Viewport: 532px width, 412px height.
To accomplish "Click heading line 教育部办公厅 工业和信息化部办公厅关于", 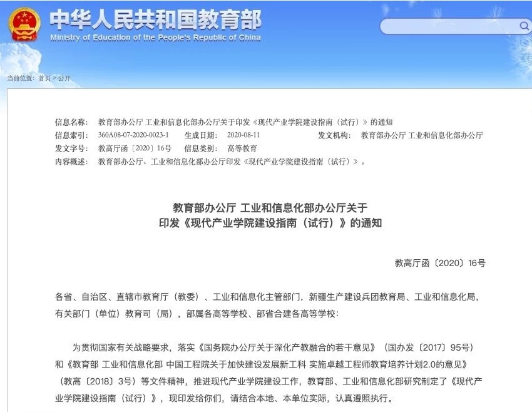I will click(270, 208).
